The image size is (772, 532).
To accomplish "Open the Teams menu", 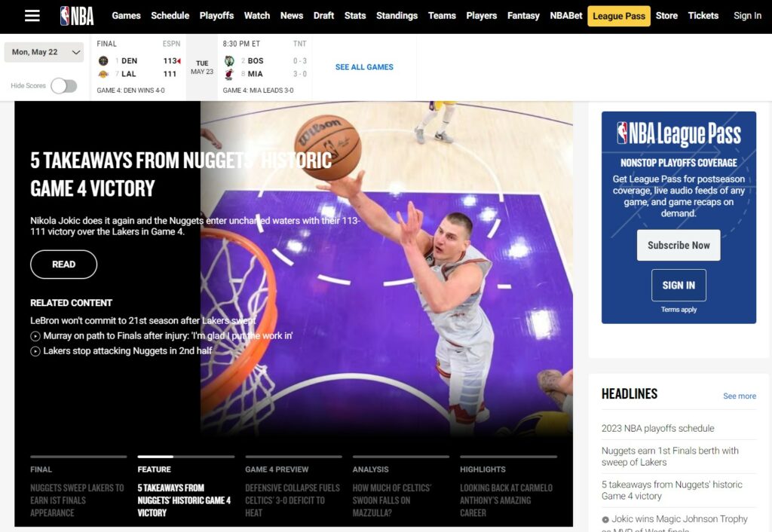I will click(442, 16).
